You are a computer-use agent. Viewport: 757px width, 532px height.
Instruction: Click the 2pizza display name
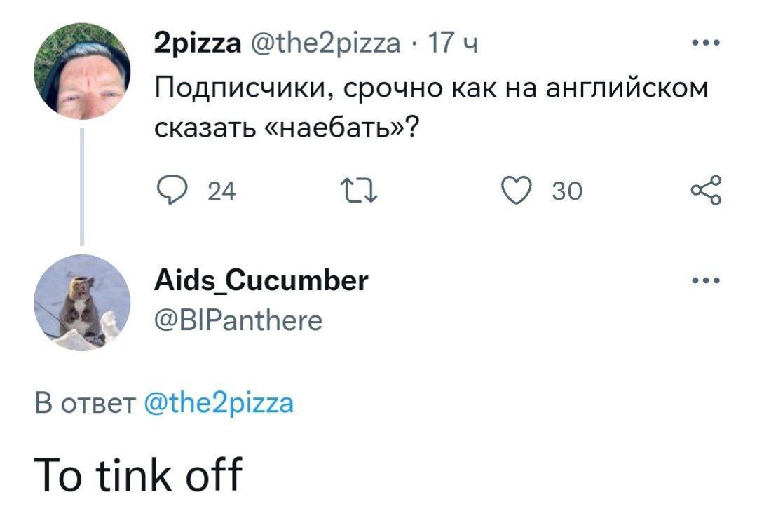pos(198,46)
